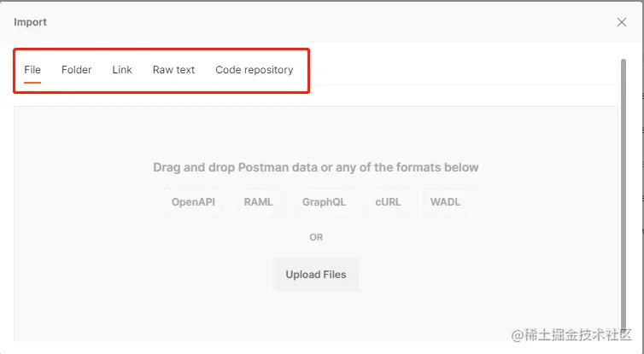Click the 'Drag and drop Postman data' heading
The image size is (644, 354).
(x=316, y=167)
